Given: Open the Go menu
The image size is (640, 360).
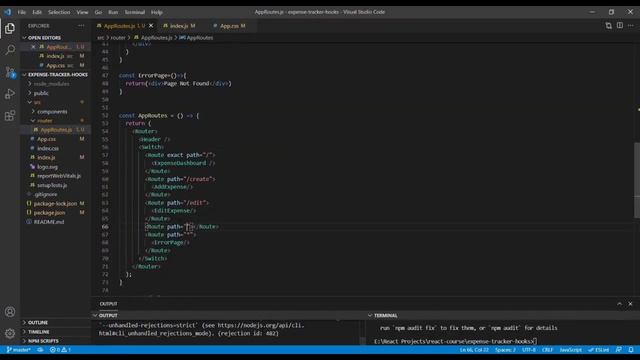Looking at the screenshot, I should pos(98,12).
